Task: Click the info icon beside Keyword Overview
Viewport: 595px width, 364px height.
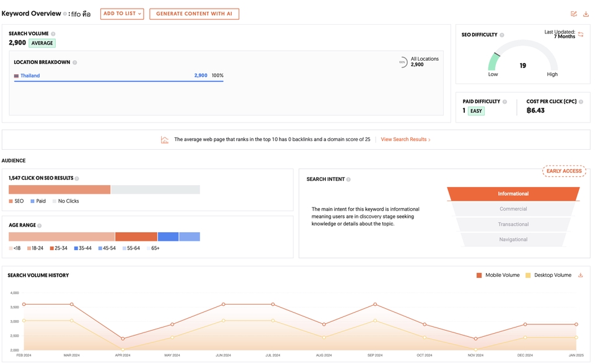Action: click(x=65, y=14)
